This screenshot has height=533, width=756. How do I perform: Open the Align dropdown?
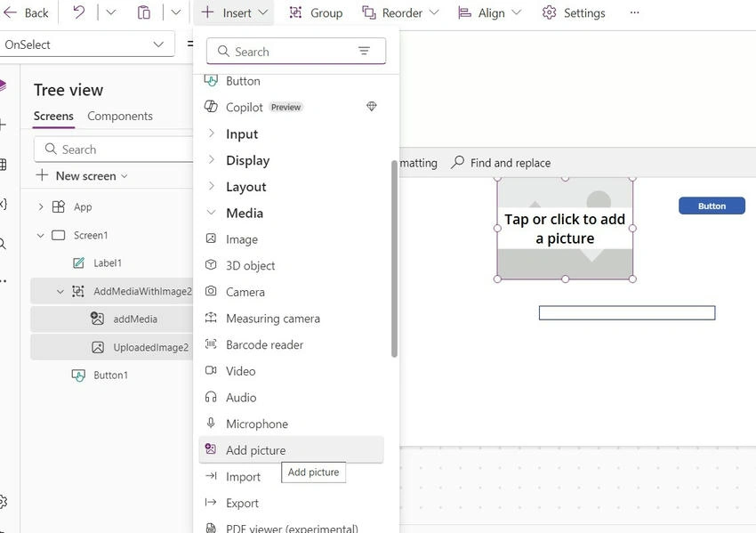pyautogui.click(x=489, y=13)
